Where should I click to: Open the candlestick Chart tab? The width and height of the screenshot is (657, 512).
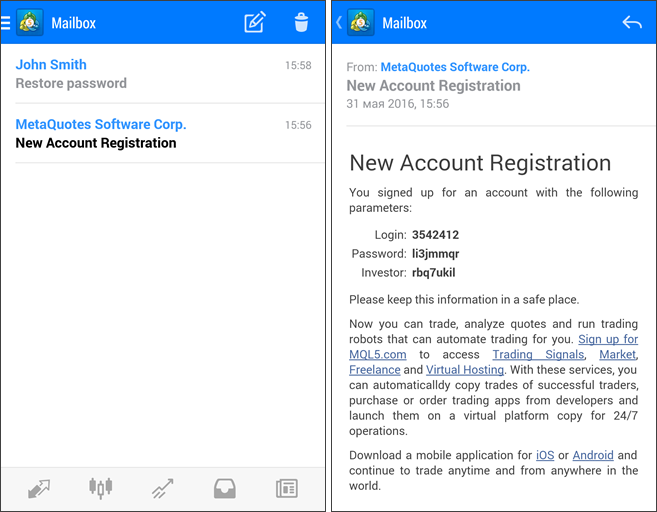coord(100,488)
